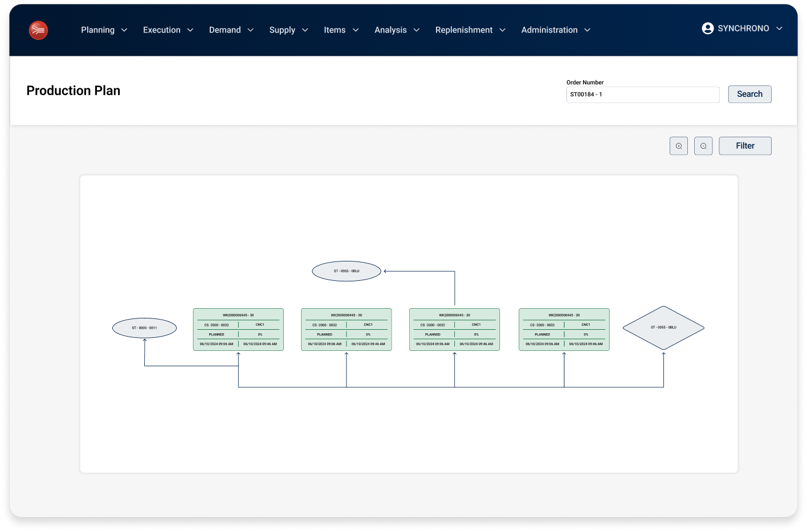Focus the Order Number input field
The width and height of the screenshot is (807, 532).
click(642, 95)
